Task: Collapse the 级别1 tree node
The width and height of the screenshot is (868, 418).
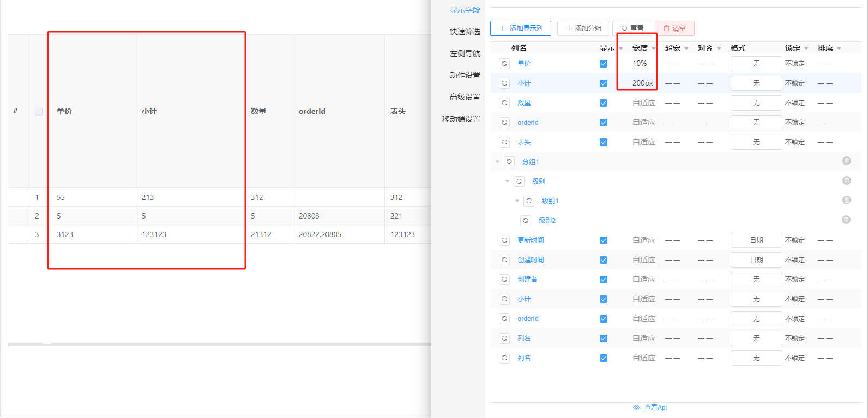Action: pyautogui.click(x=517, y=201)
